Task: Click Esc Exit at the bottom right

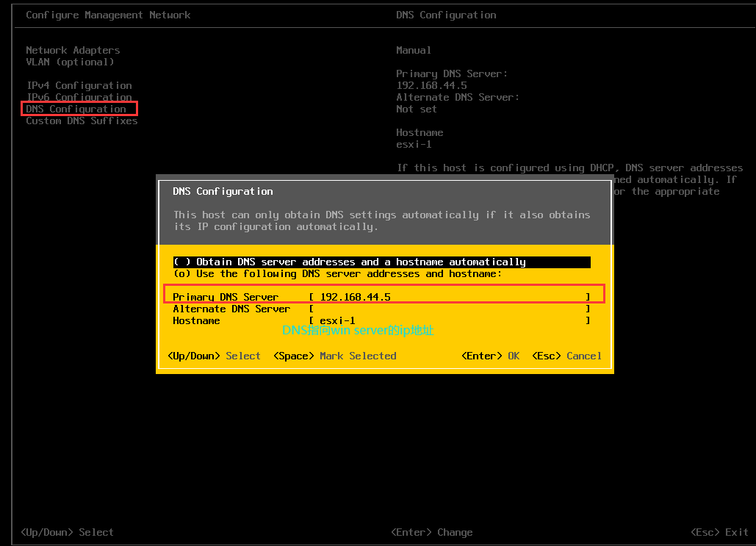Action: pos(719,532)
